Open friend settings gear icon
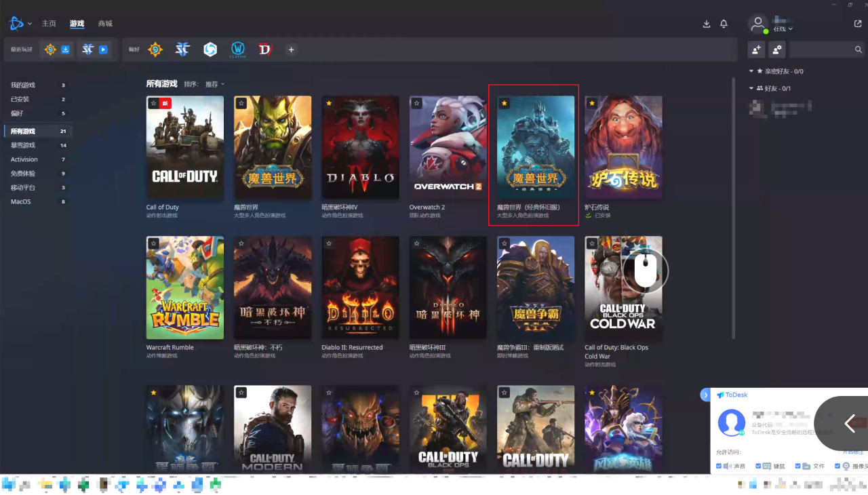This screenshot has height=495, width=868. [x=777, y=49]
